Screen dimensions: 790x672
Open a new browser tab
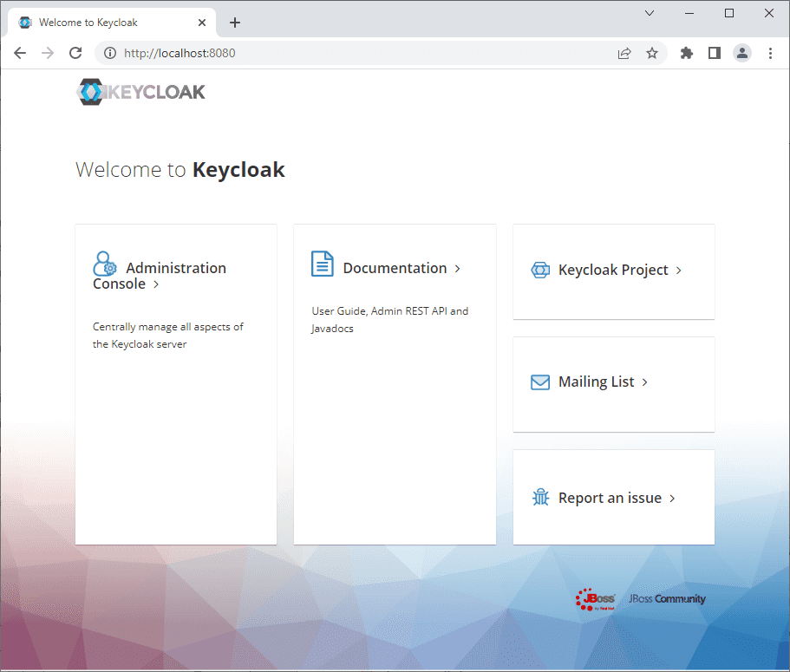tap(235, 23)
